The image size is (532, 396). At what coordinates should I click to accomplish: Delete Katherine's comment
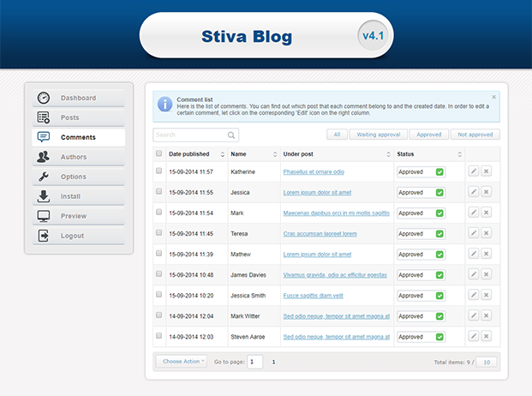tap(487, 171)
